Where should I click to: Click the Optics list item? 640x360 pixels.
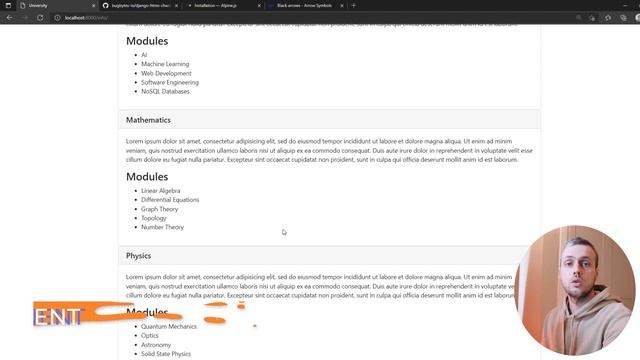150,336
